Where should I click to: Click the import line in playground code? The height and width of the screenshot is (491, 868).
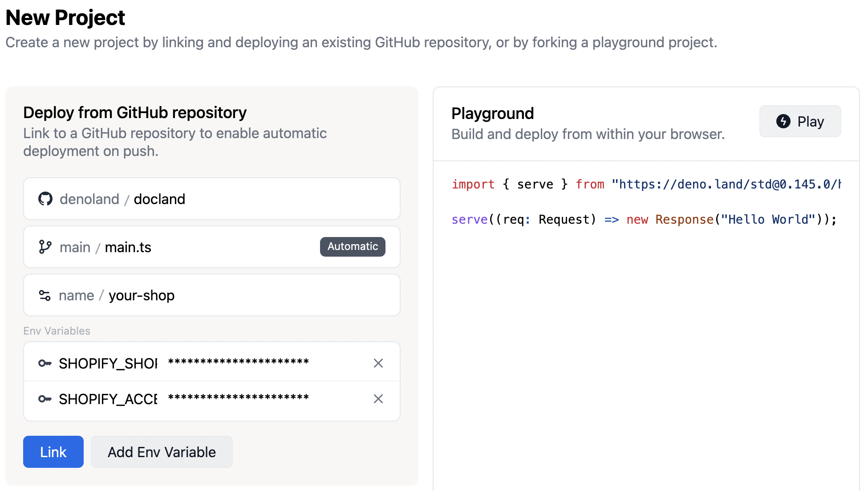click(645, 184)
